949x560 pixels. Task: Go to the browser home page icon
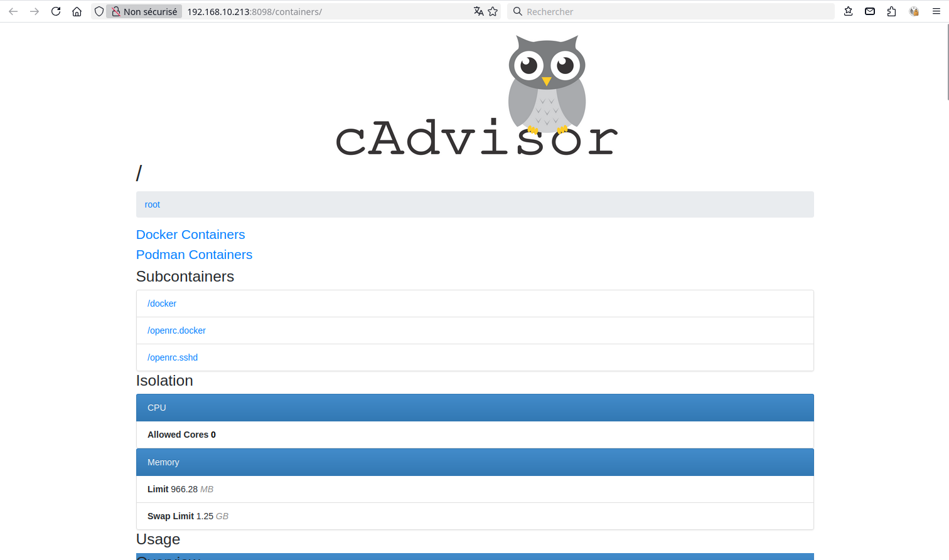click(x=77, y=11)
